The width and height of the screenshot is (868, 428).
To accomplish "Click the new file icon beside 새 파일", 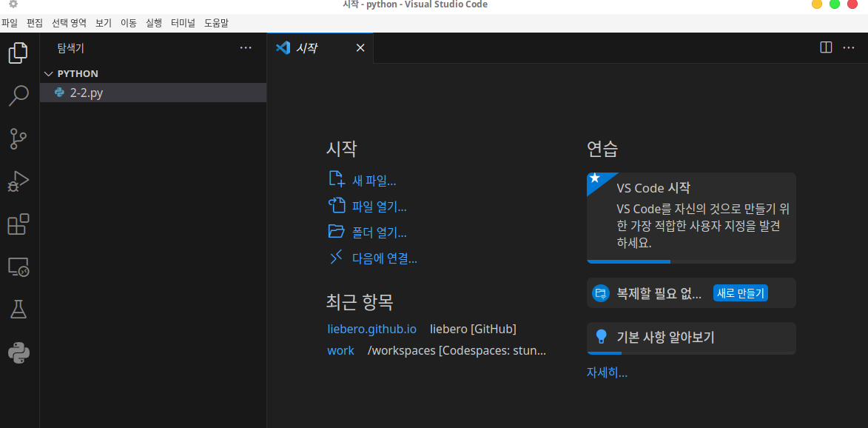I will (x=337, y=179).
